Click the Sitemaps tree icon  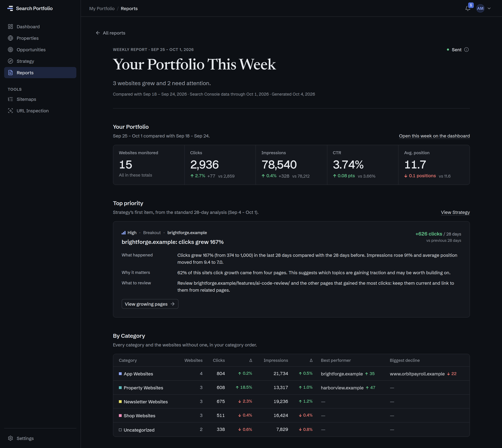10,99
